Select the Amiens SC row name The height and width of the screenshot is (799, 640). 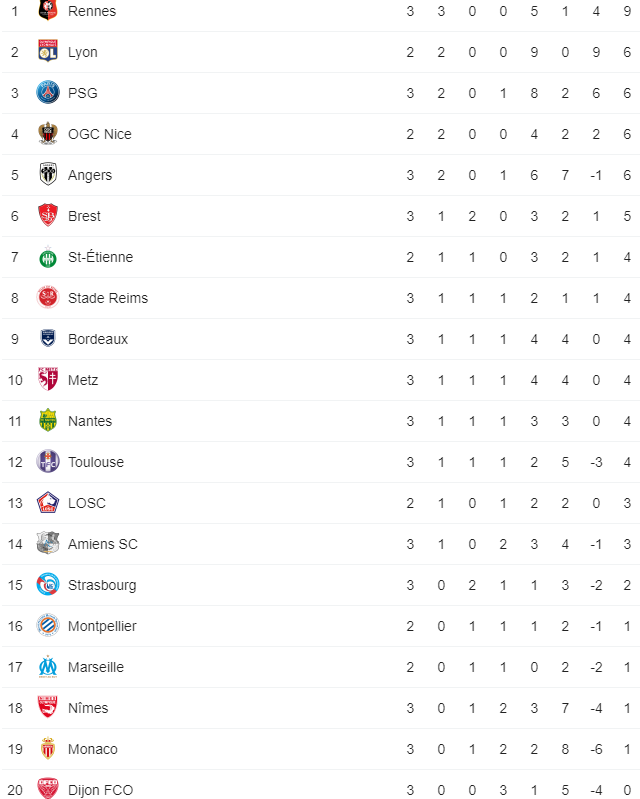click(103, 544)
